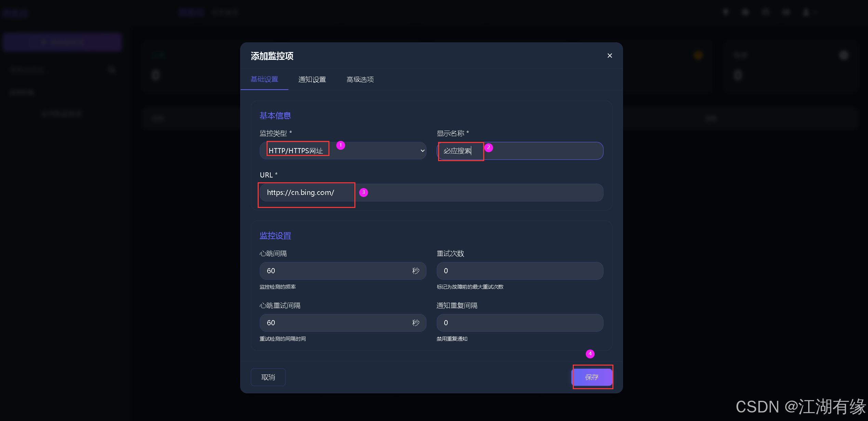The height and width of the screenshot is (421, 868).
Task: Click the 通知重复间隔 input field
Action: 519,323
